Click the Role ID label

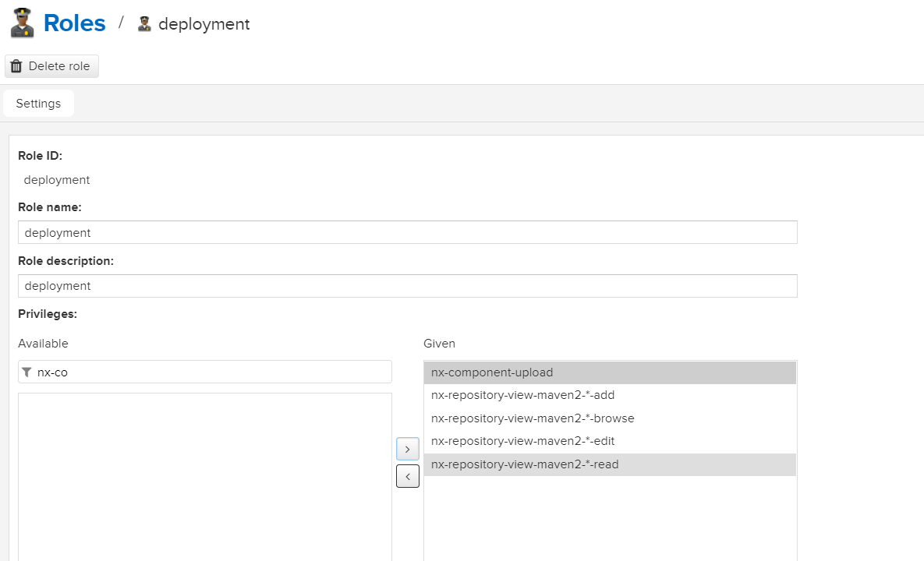pyautogui.click(x=40, y=156)
